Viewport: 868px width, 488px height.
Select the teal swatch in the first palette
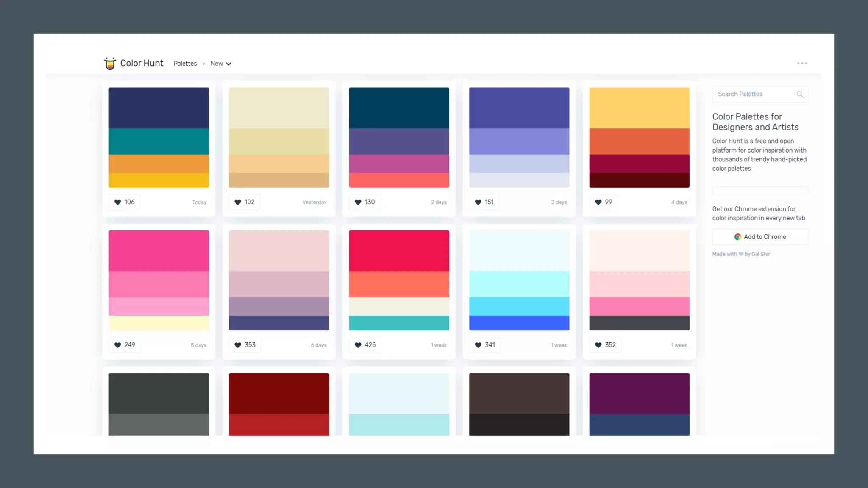pos(159,141)
